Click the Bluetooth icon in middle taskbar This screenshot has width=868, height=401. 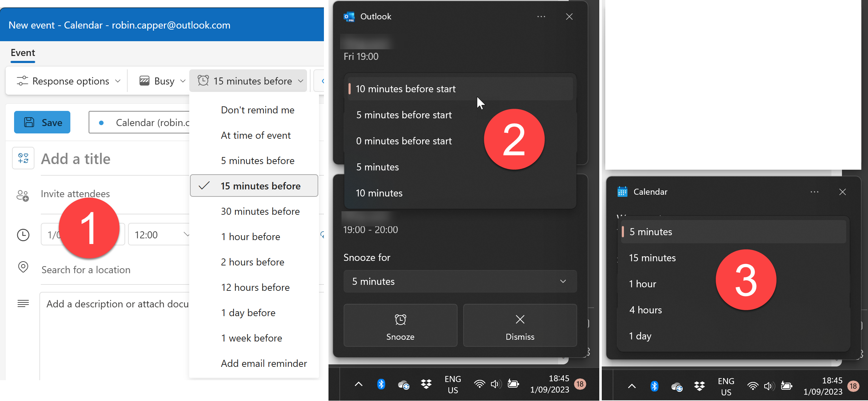click(x=381, y=384)
